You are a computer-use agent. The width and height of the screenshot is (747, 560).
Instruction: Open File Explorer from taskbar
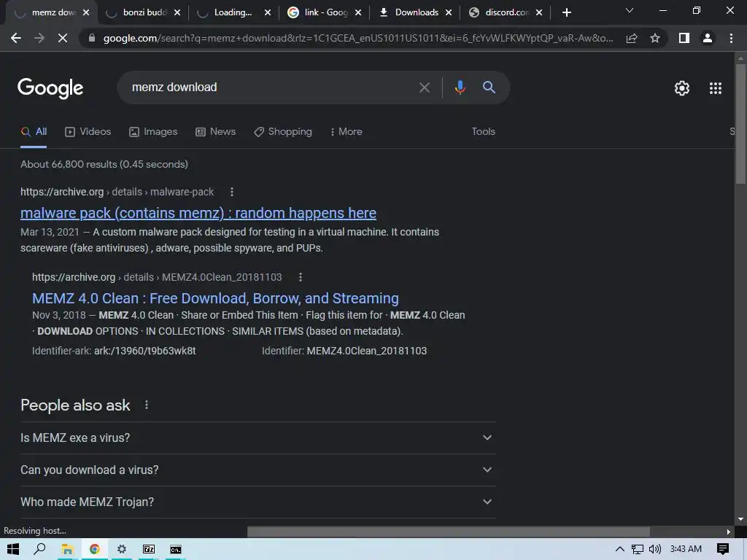click(67, 550)
